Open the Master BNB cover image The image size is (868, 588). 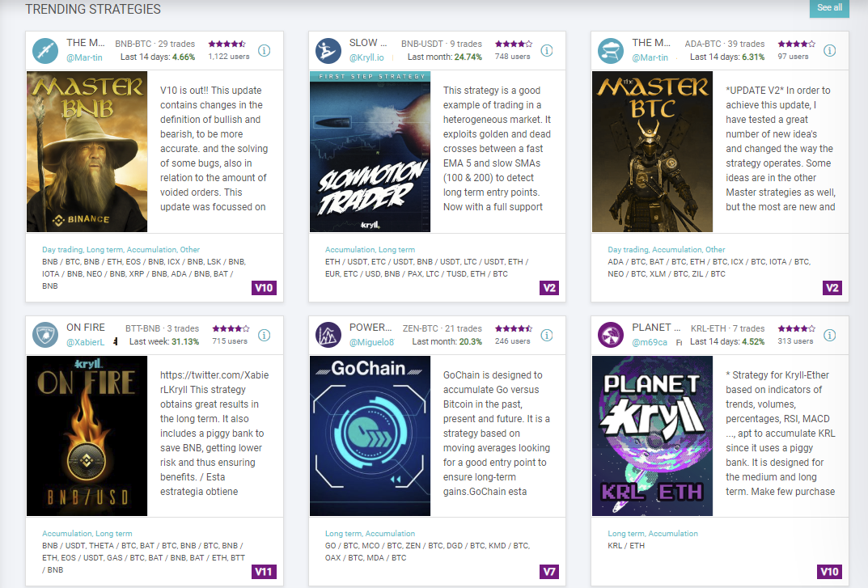click(87, 151)
